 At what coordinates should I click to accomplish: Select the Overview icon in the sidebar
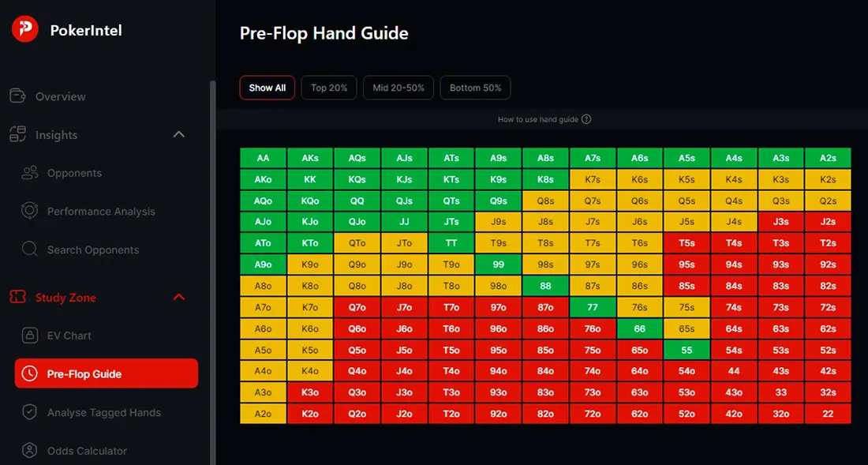(x=17, y=96)
